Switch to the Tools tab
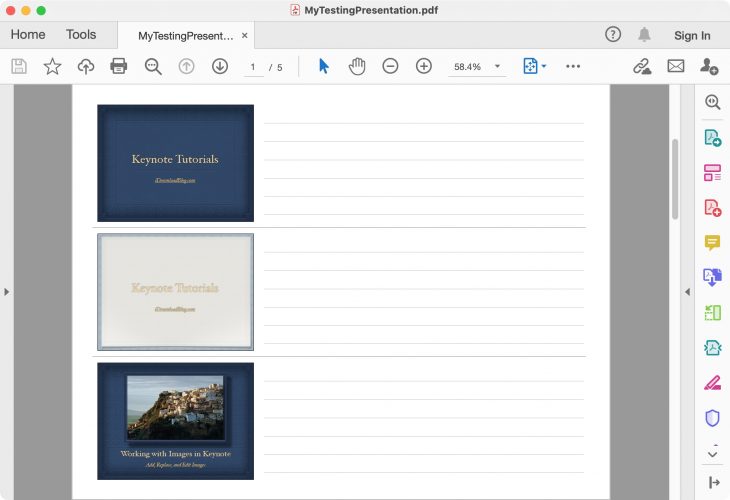 click(x=81, y=34)
